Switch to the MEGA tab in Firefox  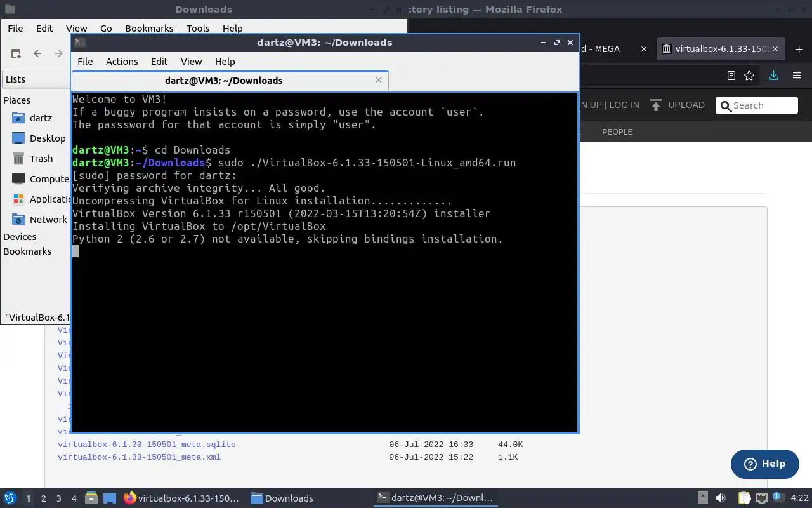(609, 49)
